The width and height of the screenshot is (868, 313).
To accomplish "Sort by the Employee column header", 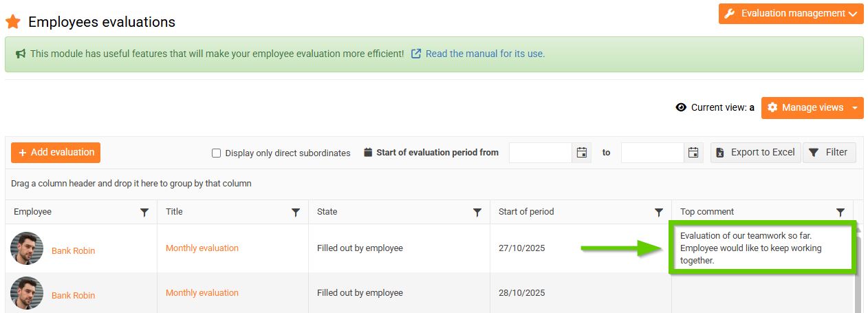I will point(32,212).
